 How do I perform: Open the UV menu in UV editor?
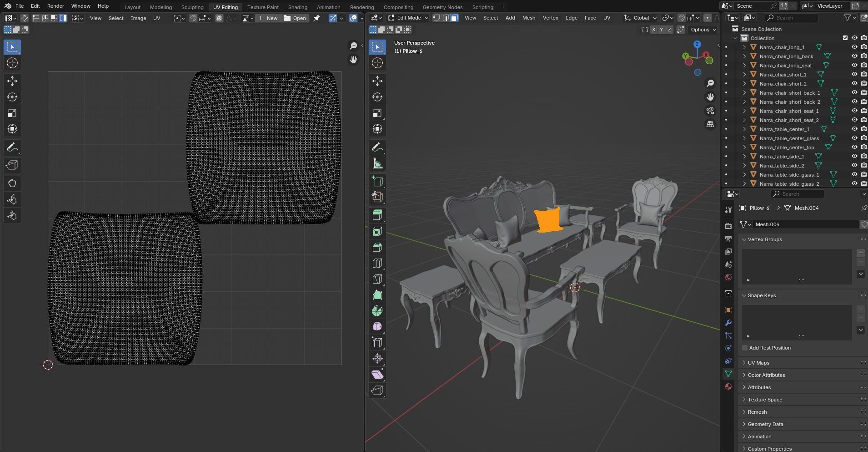point(156,18)
